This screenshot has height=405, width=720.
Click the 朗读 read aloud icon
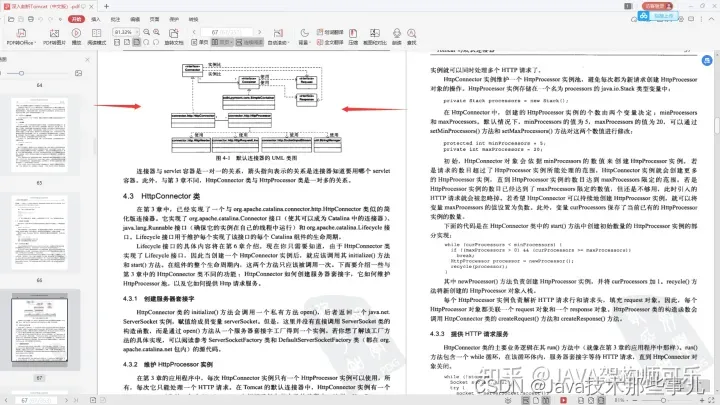[397, 36]
